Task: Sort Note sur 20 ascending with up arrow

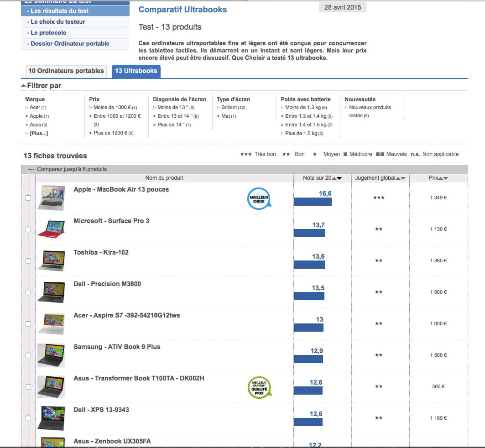Action: (334, 178)
